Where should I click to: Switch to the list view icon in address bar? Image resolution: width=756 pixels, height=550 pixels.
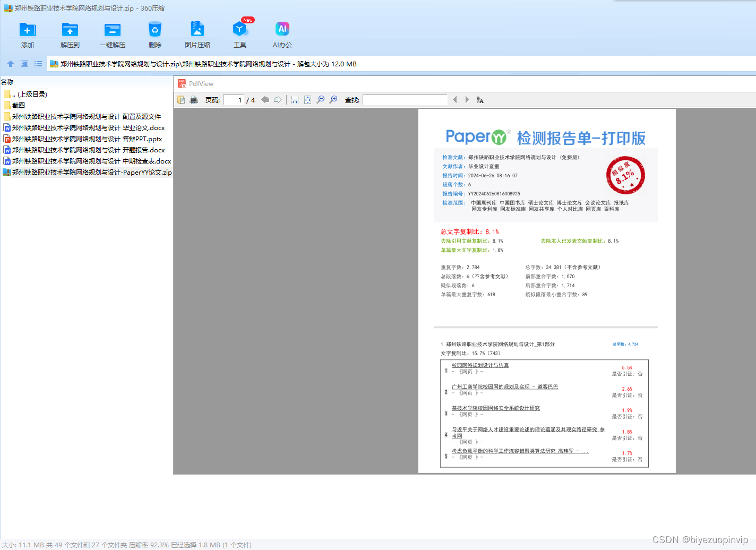coord(38,64)
